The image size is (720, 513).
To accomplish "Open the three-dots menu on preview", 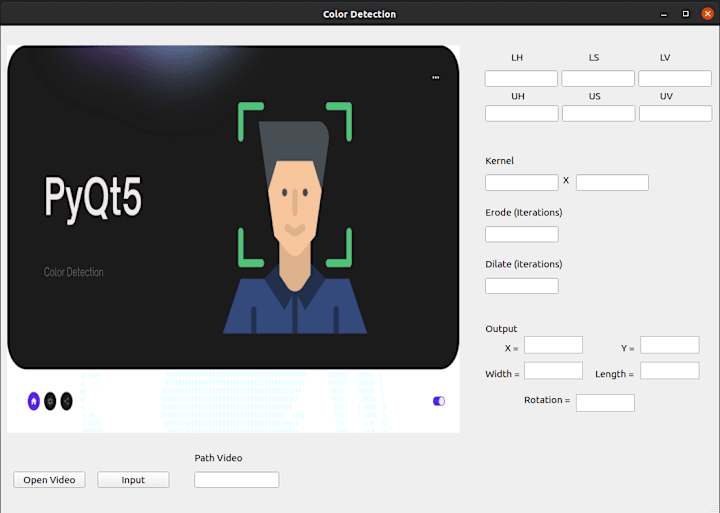I will (x=436, y=78).
